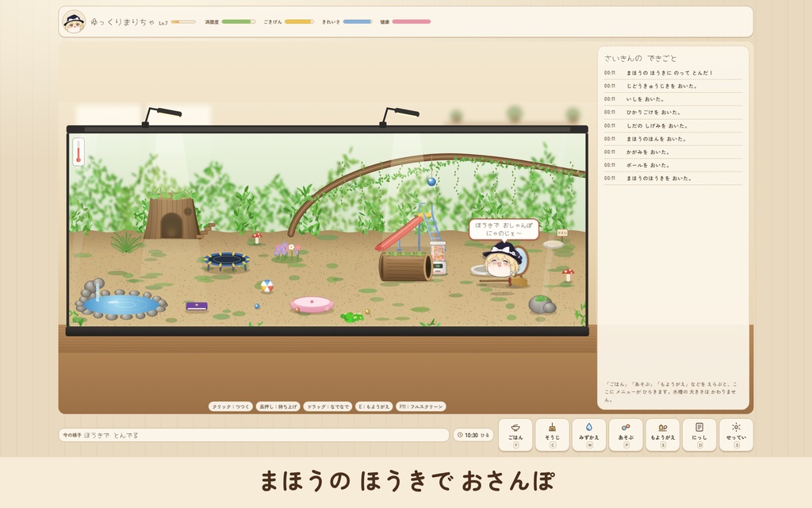Select log entry まほうのほんを おいた。
The image size is (812, 508).
[672, 138]
